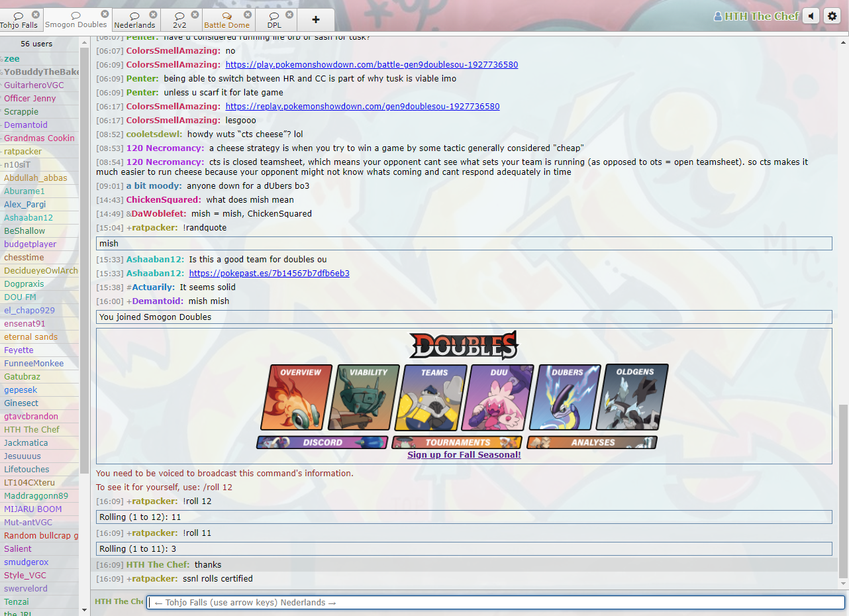Open the Oldgens banner image
Viewport: 849px width, 616px height.
(x=632, y=397)
